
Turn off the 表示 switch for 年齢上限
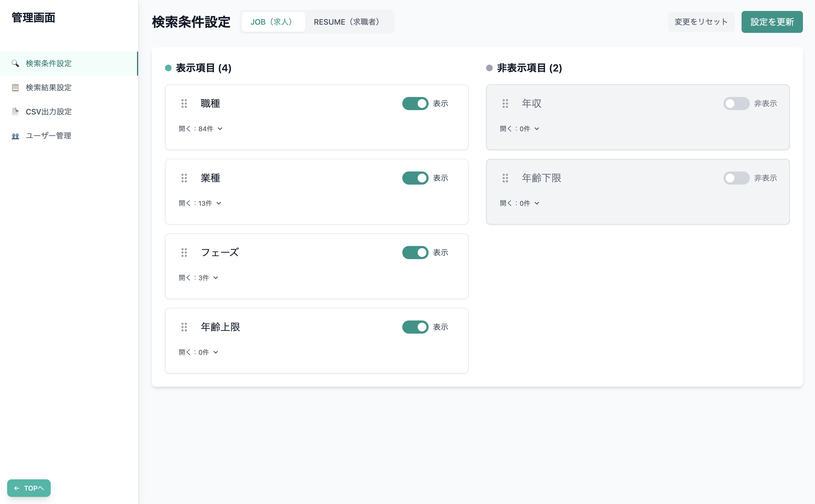coord(415,327)
